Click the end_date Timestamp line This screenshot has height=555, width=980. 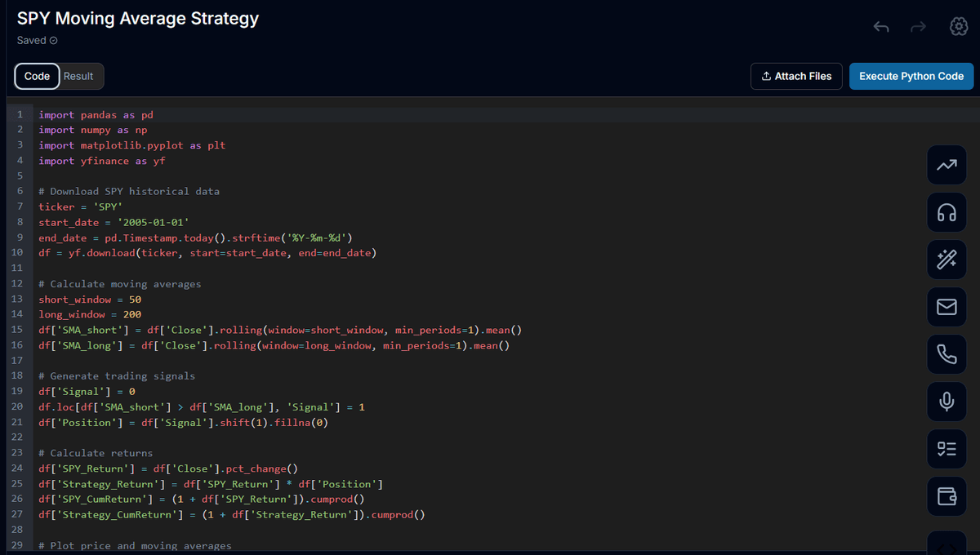(x=195, y=238)
